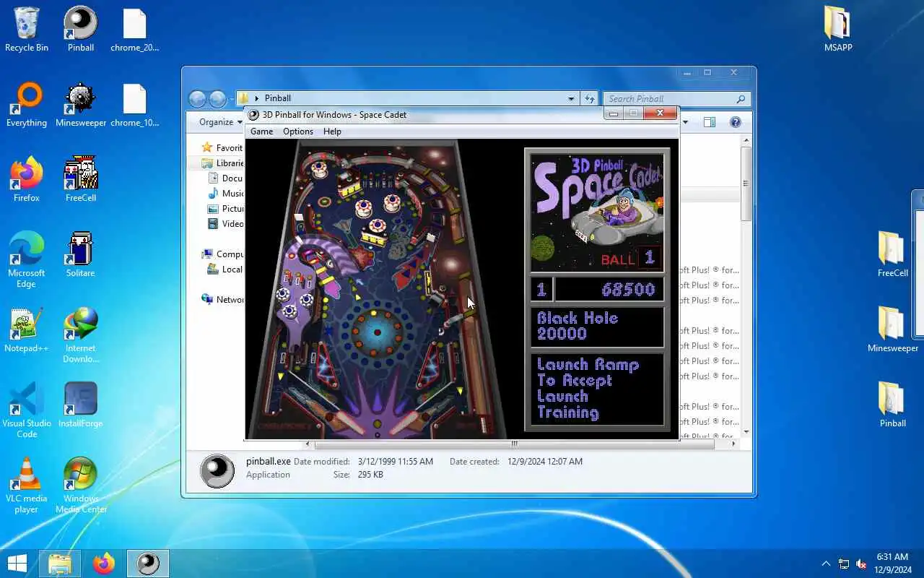The width and height of the screenshot is (924, 578).
Task: Select the Microsoft Edge desktop icon
Action: click(27, 259)
